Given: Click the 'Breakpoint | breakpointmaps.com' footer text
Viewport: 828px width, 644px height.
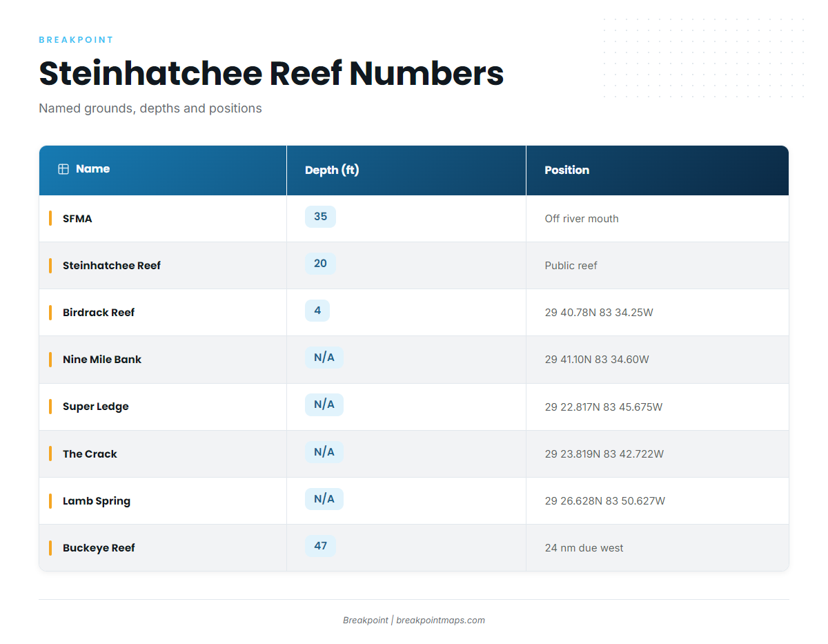Looking at the screenshot, I should pyautogui.click(x=414, y=621).
